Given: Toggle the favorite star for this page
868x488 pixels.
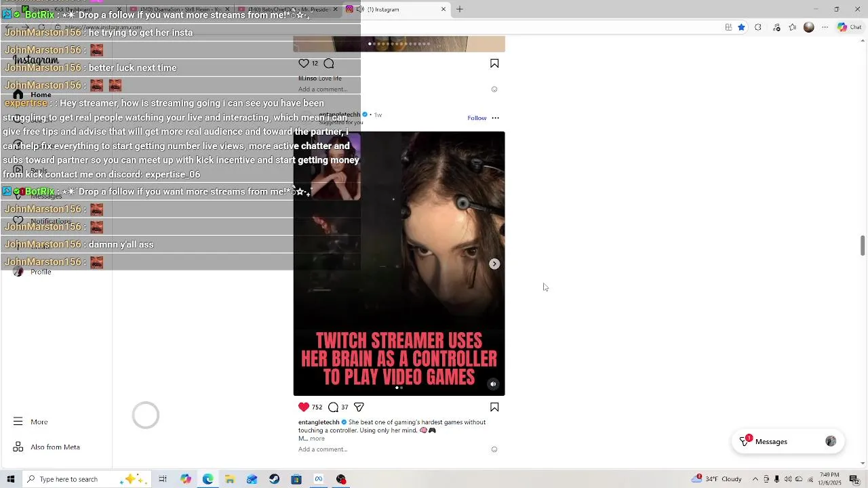Looking at the screenshot, I should [x=741, y=27].
